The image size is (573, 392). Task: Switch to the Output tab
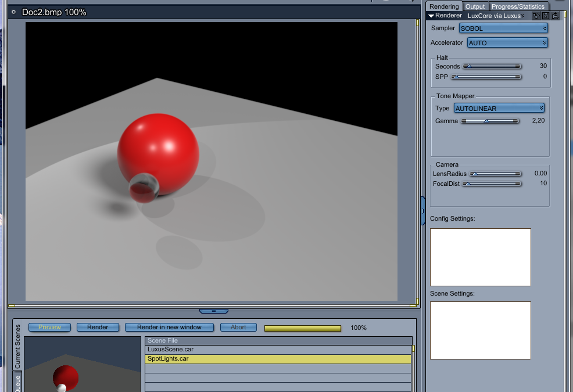click(475, 6)
